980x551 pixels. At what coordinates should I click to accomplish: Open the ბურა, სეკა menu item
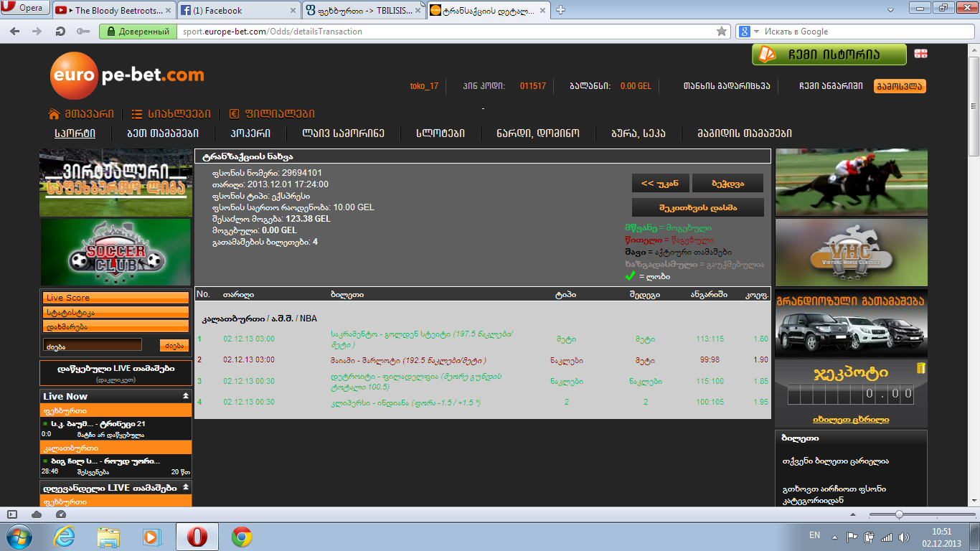(x=639, y=133)
